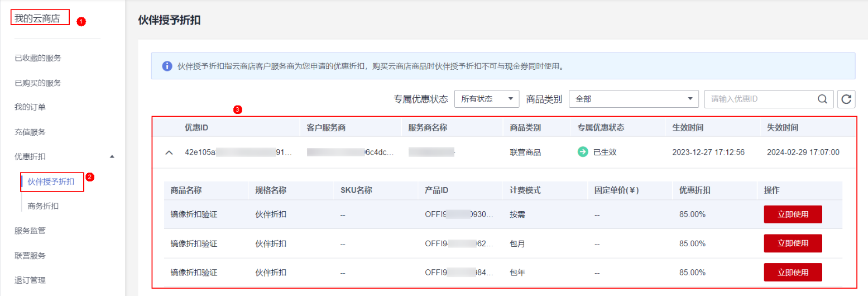This screenshot has height=296, width=868.
Task: Open 已购买的服务 from sidebar
Action: point(38,83)
